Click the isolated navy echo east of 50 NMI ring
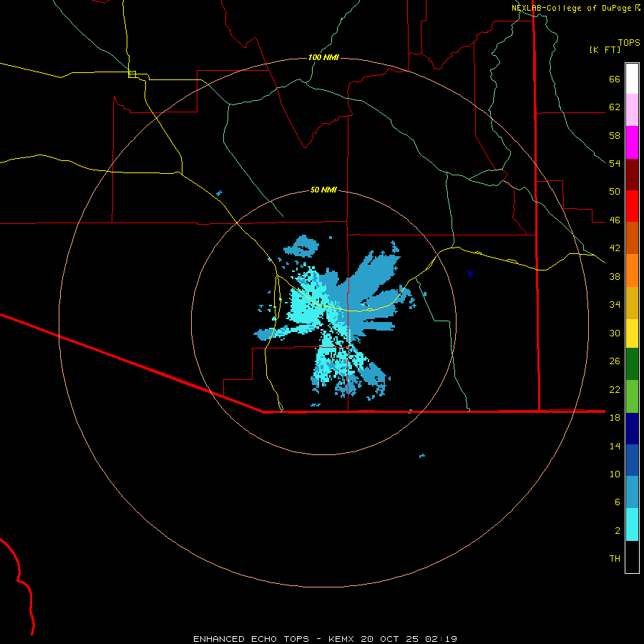Image resolution: width=644 pixels, height=644 pixels. pyautogui.click(x=470, y=273)
